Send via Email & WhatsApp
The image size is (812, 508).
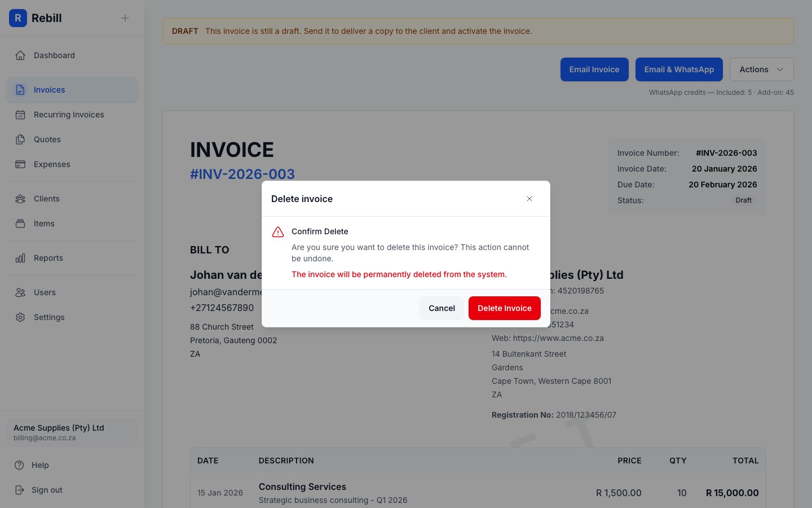pyautogui.click(x=679, y=69)
